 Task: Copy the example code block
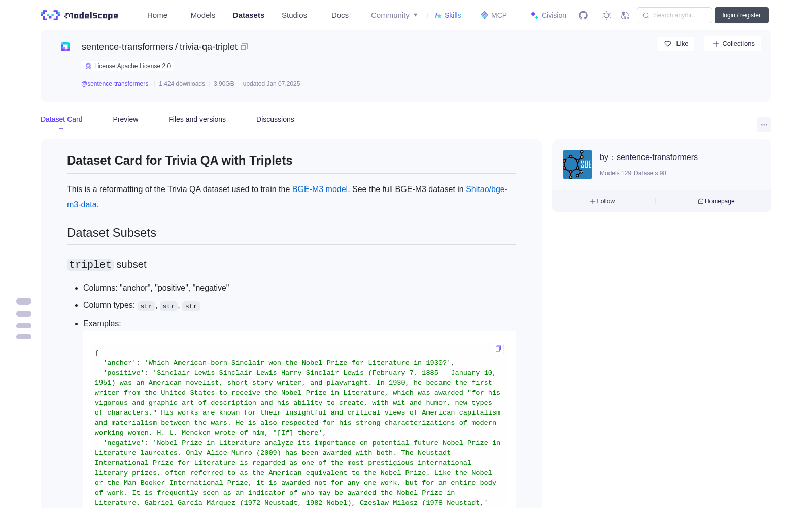[498, 348]
